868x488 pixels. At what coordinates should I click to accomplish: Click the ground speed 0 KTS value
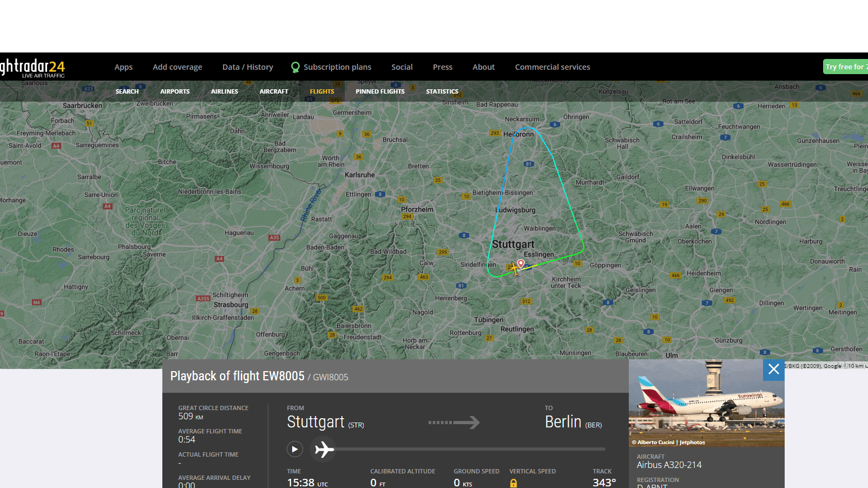[463, 483]
